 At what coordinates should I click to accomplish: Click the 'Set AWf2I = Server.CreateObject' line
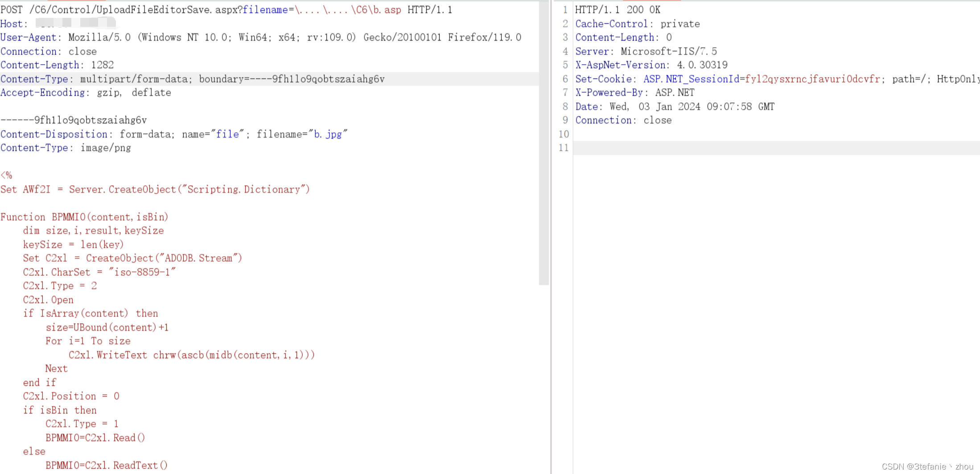click(155, 189)
